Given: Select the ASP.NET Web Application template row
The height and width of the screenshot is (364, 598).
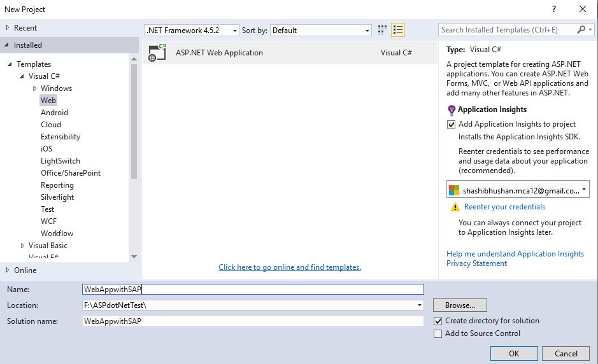Looking at the screenshot, I should coord(290,53).
